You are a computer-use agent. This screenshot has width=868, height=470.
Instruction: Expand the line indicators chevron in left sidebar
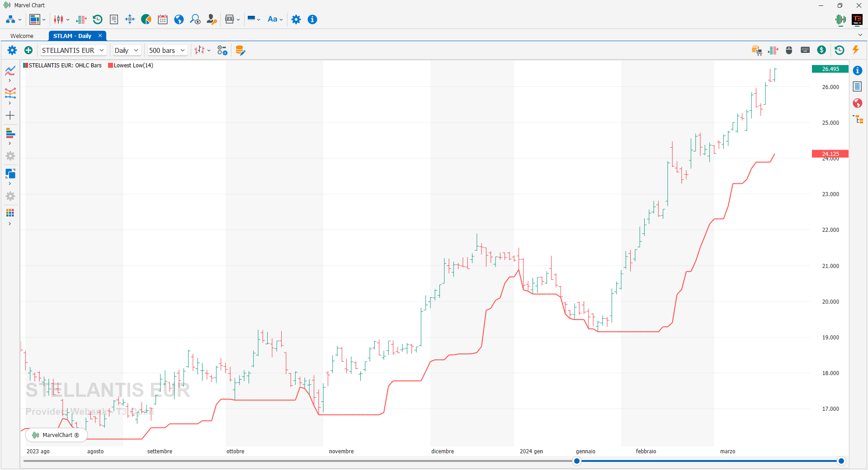[9, 80]
